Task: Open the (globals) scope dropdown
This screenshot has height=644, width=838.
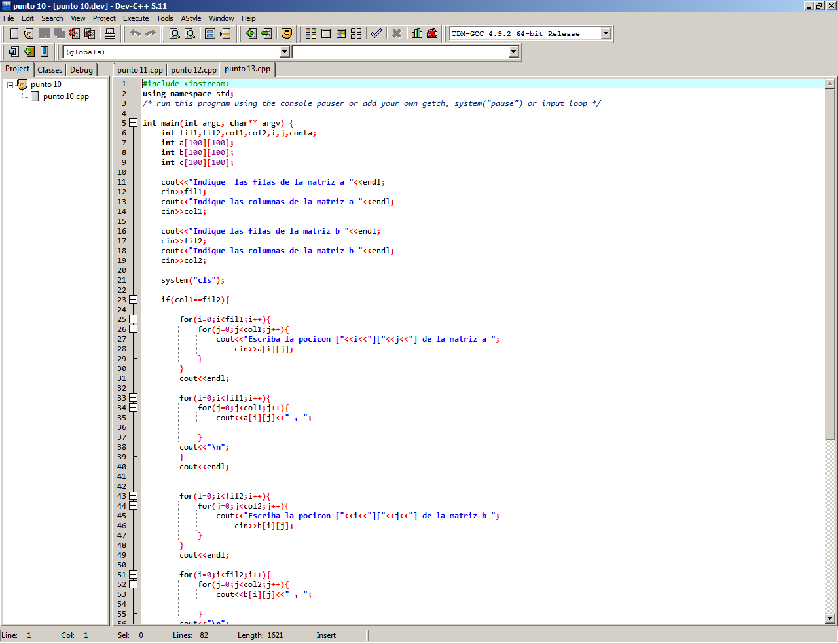Action: pyautogui.click(x=285, y=52)
